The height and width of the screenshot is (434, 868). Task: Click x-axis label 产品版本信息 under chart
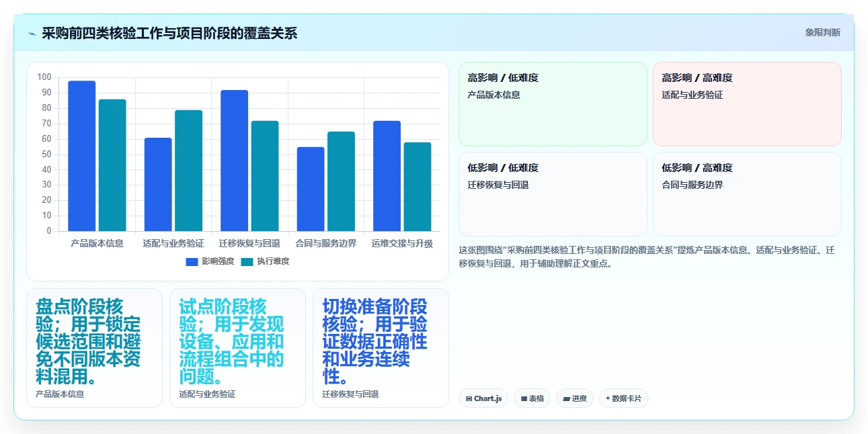97,243
